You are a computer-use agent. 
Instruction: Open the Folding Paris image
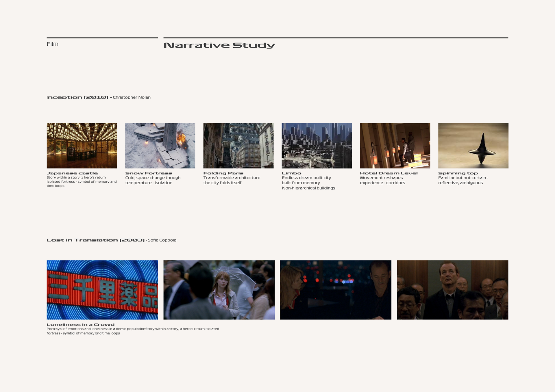[x=238, y=146]
